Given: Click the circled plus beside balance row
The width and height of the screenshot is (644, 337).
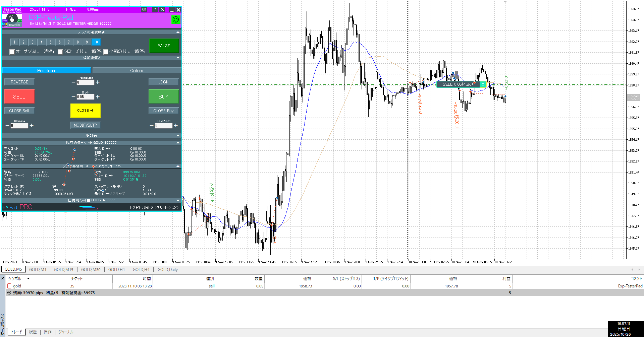Looking at the screenshot, I should 9,293.
